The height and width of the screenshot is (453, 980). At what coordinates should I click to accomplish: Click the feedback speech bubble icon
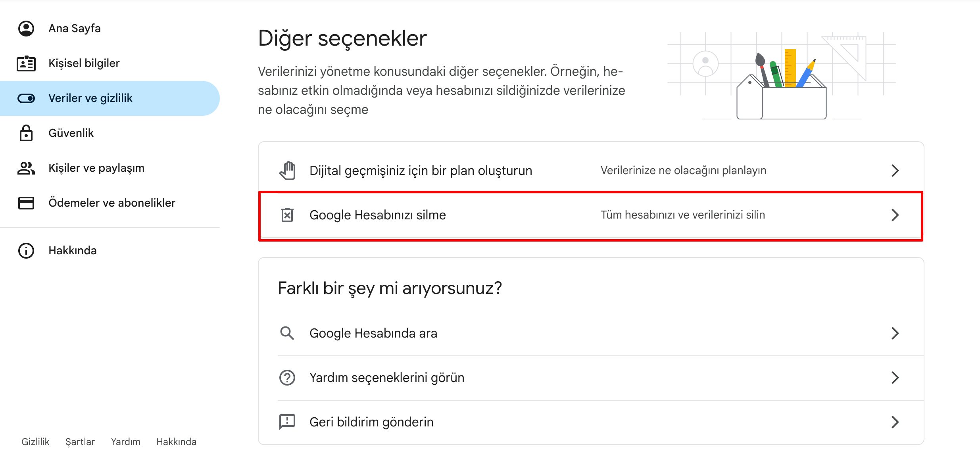coord(287,422)
